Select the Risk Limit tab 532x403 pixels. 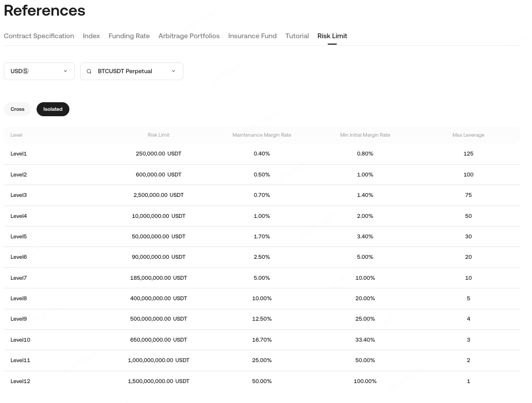332,36
